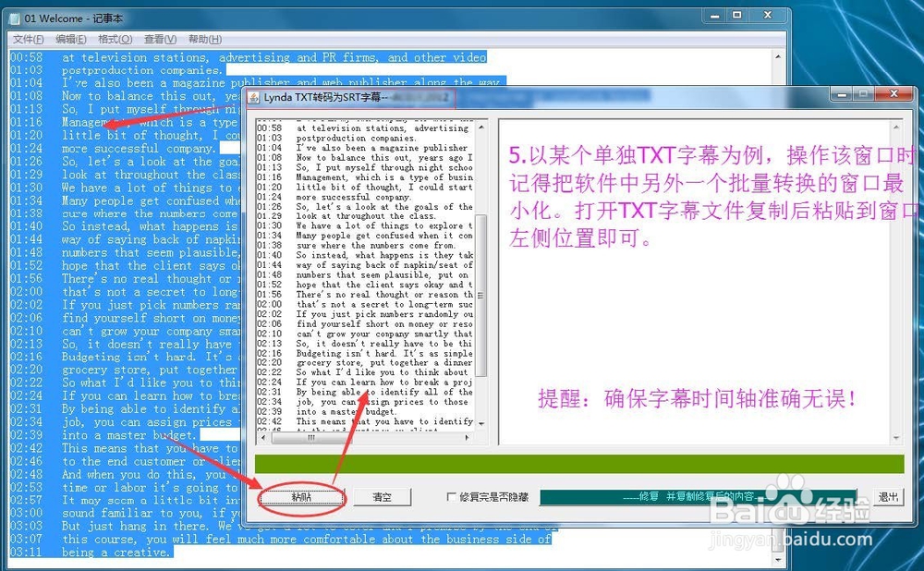Click Notepad line '00:58 at television stations'
The image size is (924, 571).
(x=248, y=57)
